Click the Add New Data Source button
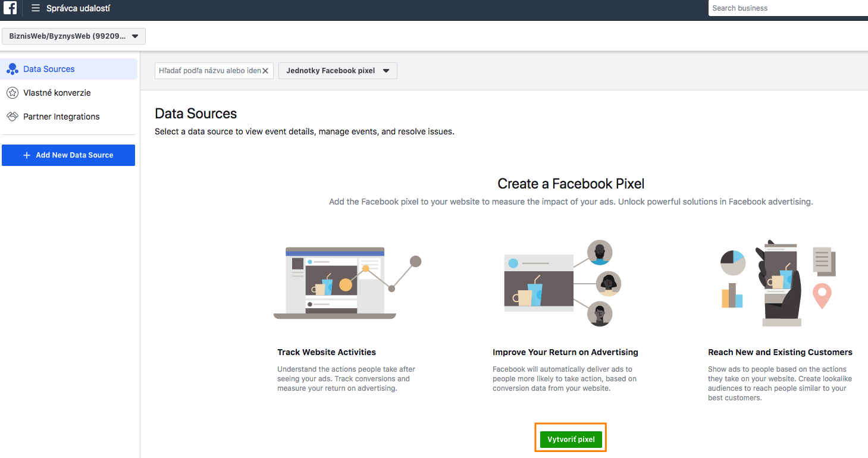This screenshot has height=458, width=868. click(x=68, y=155)
